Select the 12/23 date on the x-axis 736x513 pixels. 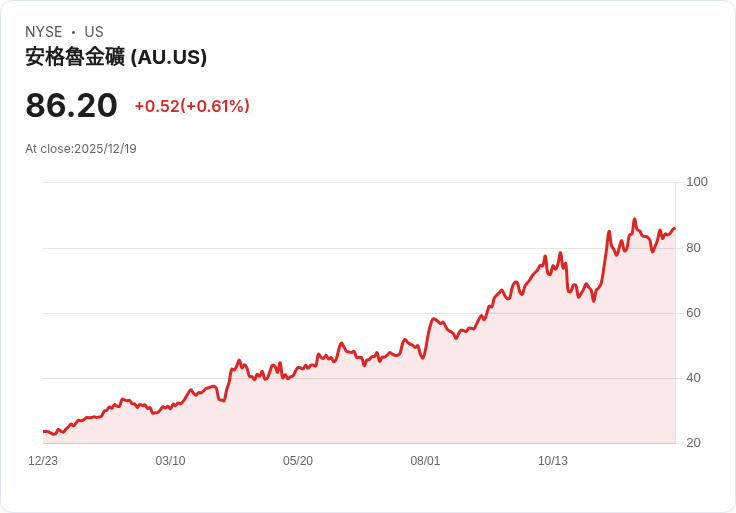pyautogui.click(x=43, y=461)
